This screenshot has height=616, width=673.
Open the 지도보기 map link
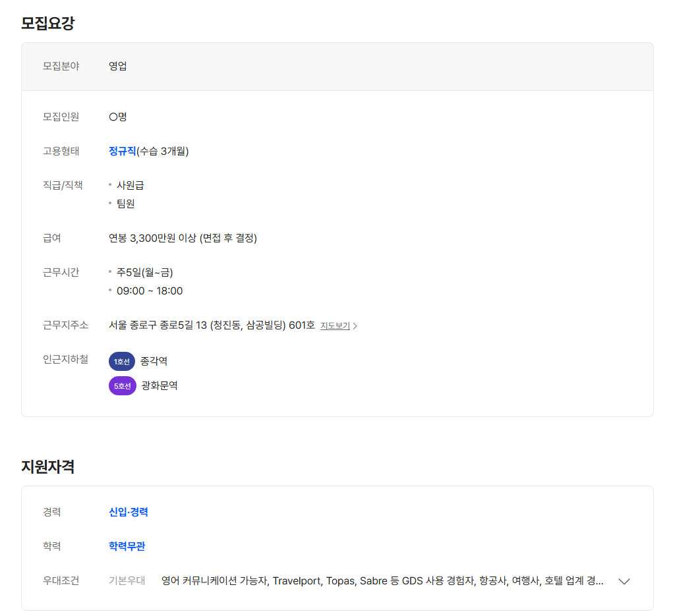335,325
